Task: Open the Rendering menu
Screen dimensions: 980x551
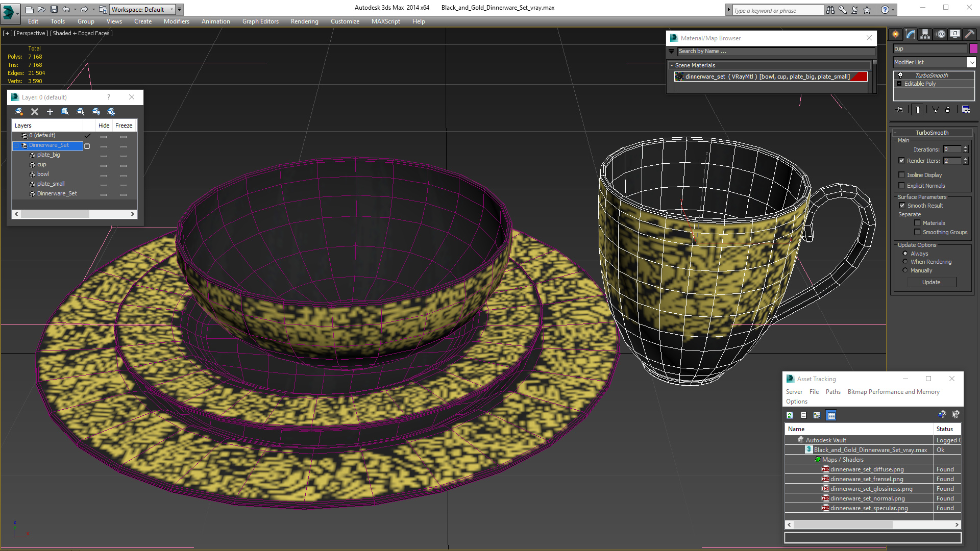Action: [x=304, y=21]
